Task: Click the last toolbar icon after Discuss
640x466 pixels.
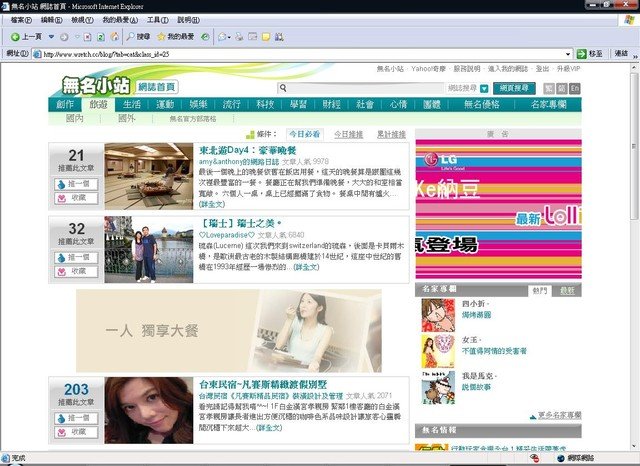Action: pos(279,37)
